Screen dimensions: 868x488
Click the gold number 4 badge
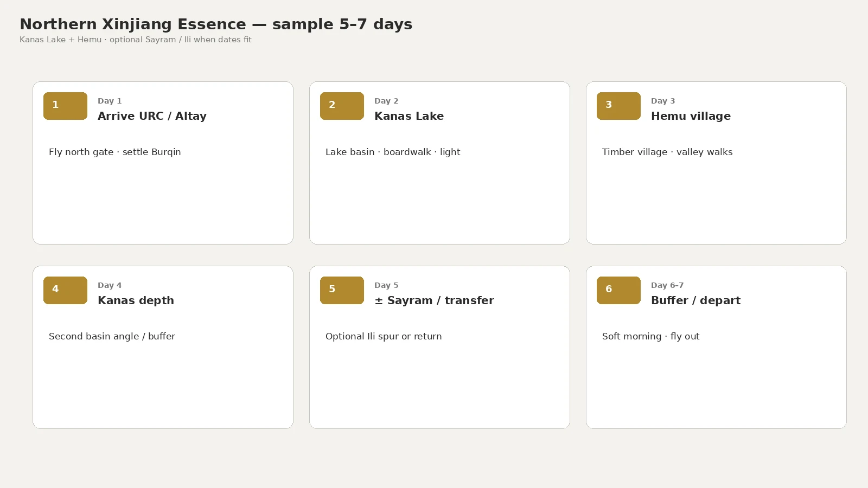click(65, 290)
